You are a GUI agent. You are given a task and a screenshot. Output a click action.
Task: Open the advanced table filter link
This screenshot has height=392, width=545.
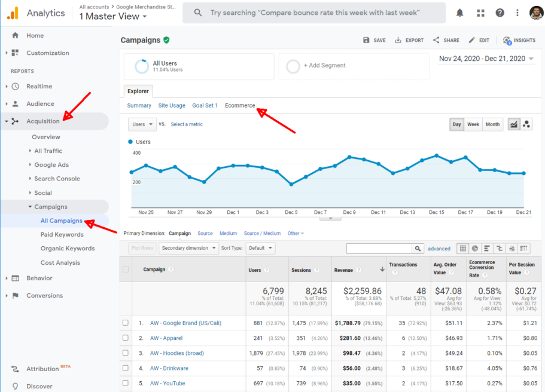(x=439, y=248)
